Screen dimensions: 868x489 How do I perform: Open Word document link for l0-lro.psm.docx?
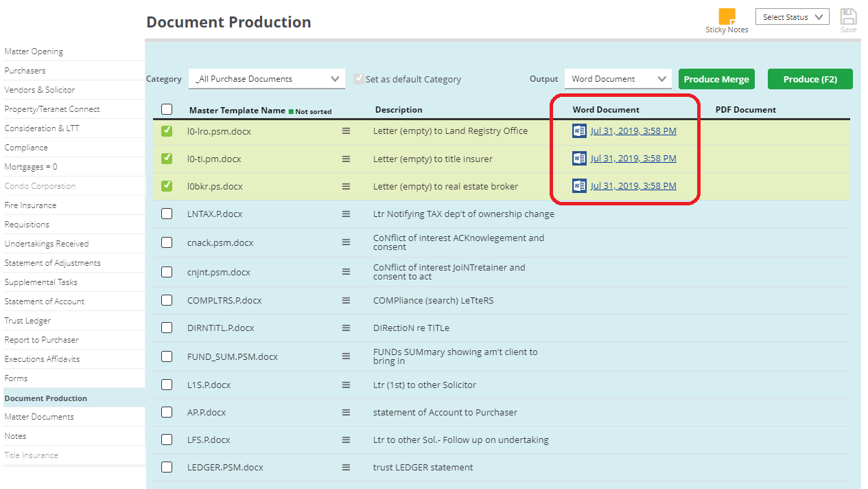(x=633, y=130)
